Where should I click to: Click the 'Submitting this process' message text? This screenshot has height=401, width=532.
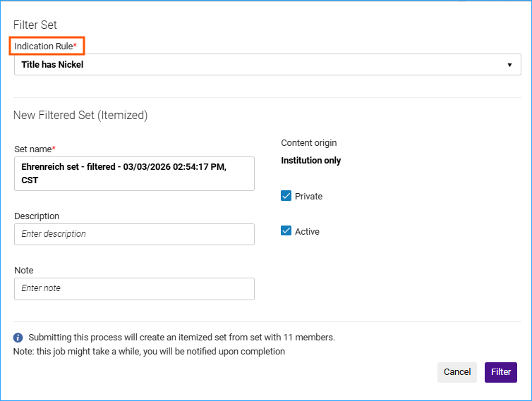coord(181,338)
